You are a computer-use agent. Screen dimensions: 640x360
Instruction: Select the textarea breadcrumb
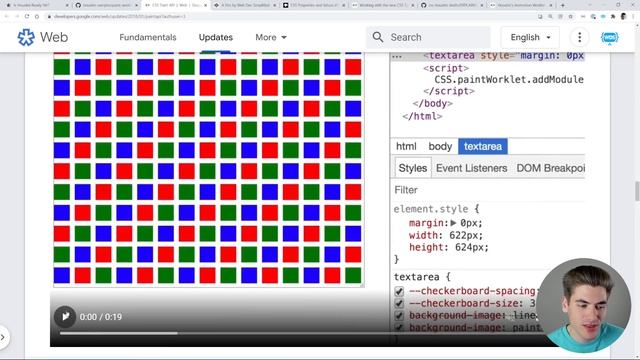483,146
